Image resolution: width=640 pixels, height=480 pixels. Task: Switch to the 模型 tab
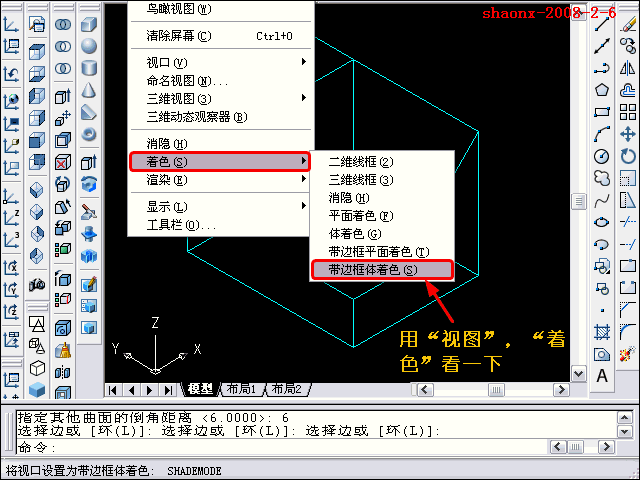(200, 389)
